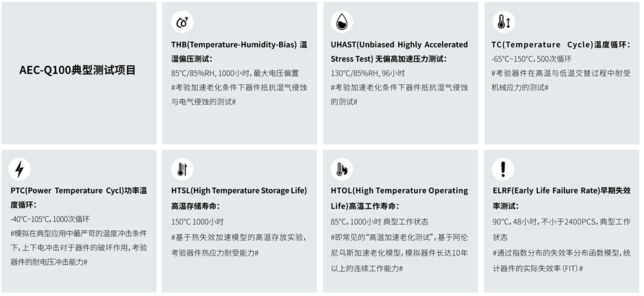Click the -40°C~105°C, 1000次循环 text
The height and width of the screenshot is (296, 644).
click(51, 219)
